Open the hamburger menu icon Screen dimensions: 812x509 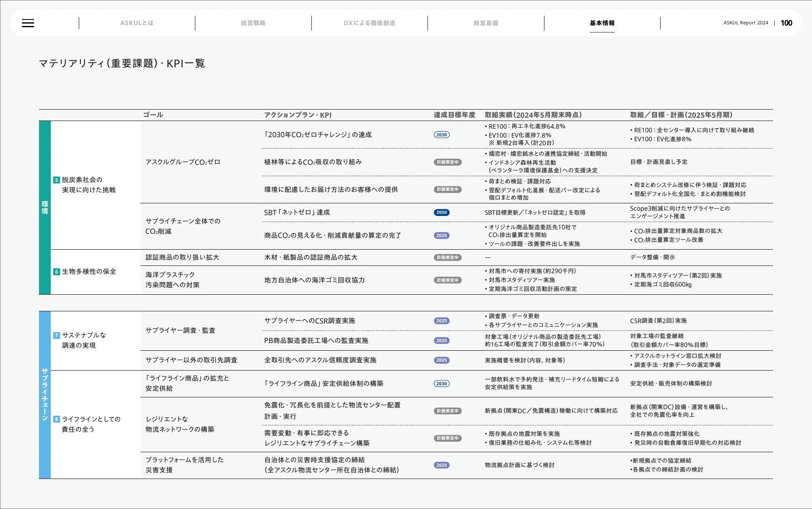coord(28,23)
